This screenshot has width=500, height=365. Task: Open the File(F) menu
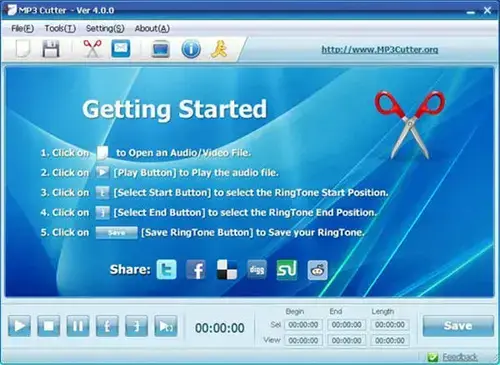23,29
